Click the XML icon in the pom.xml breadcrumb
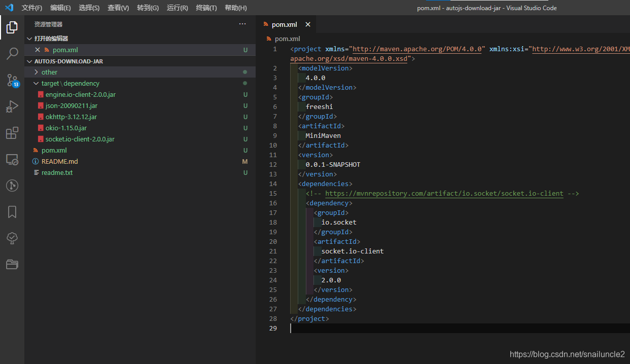The height and width of the screenshot is (364, 630). pos(269,39)
